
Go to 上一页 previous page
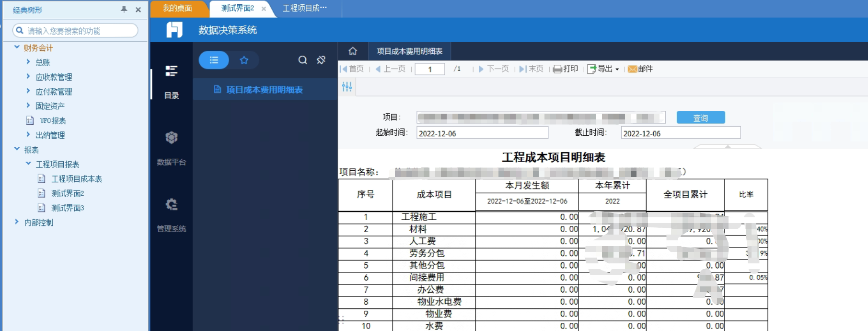[390, 69]
